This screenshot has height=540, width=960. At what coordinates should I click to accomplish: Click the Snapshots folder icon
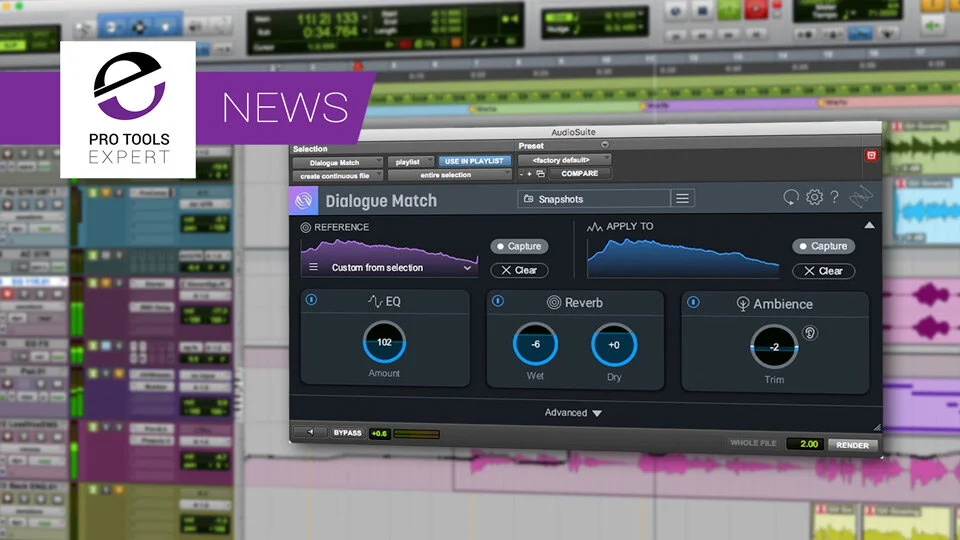(528, 199)
